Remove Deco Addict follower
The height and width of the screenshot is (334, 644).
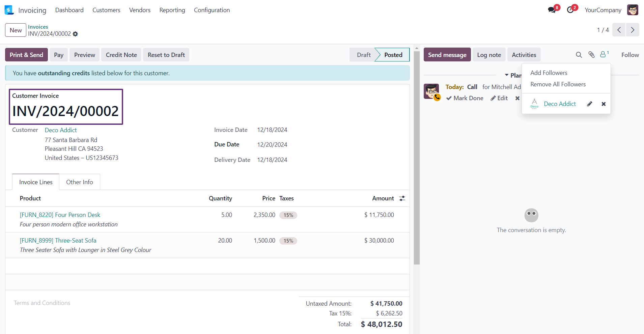point(604,104)
